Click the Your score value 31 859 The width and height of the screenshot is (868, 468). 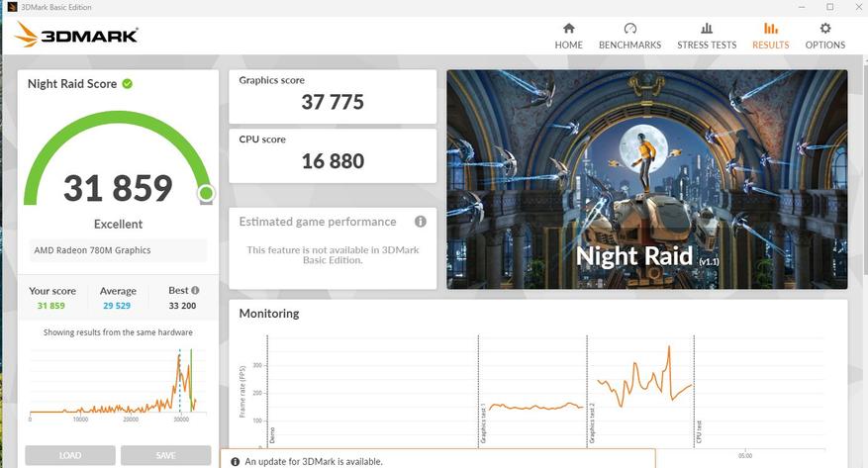(50, 306)
